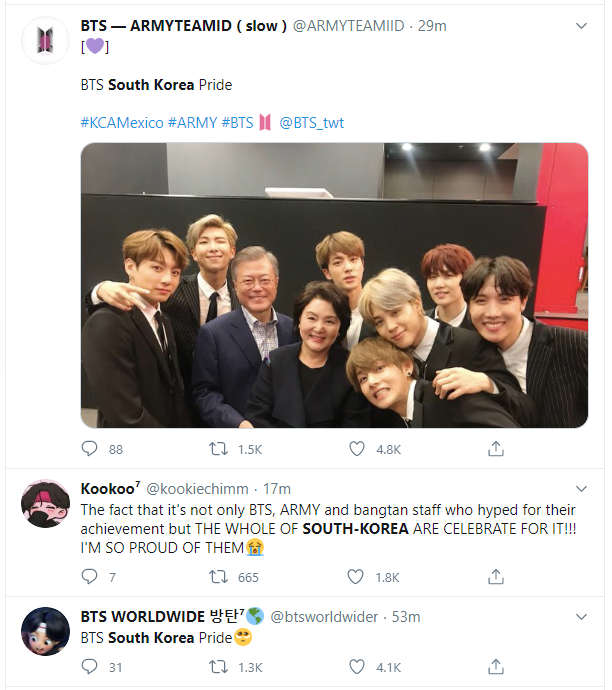Viewport: 612px width, 690px height.
Task: Share the BTS WORLDWIDE tweet
Action: pos(495,667)
